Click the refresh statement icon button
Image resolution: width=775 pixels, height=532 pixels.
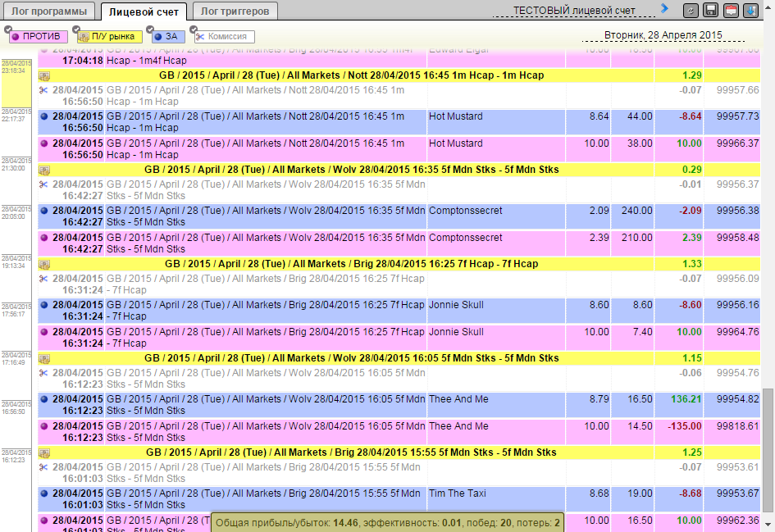click(x=691, y=11)
